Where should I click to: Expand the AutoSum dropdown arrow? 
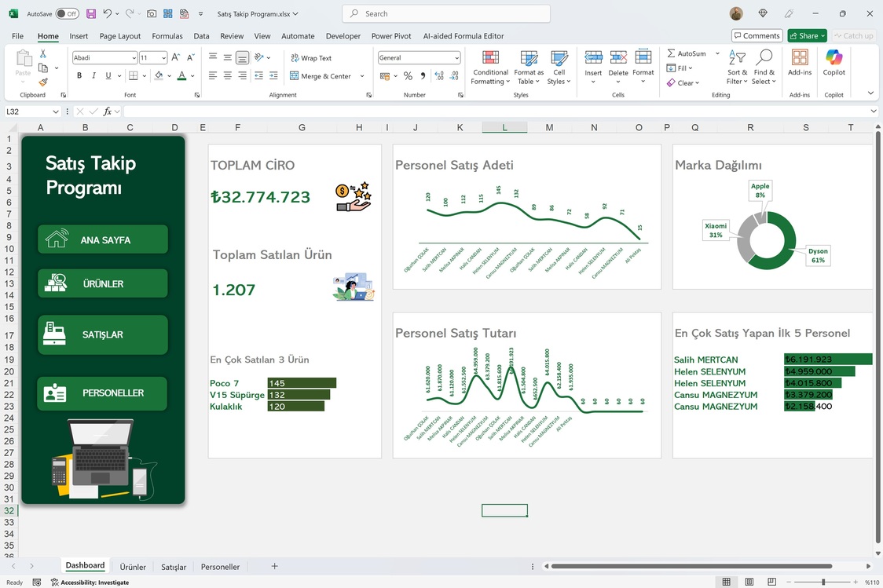tap(717, 53)
